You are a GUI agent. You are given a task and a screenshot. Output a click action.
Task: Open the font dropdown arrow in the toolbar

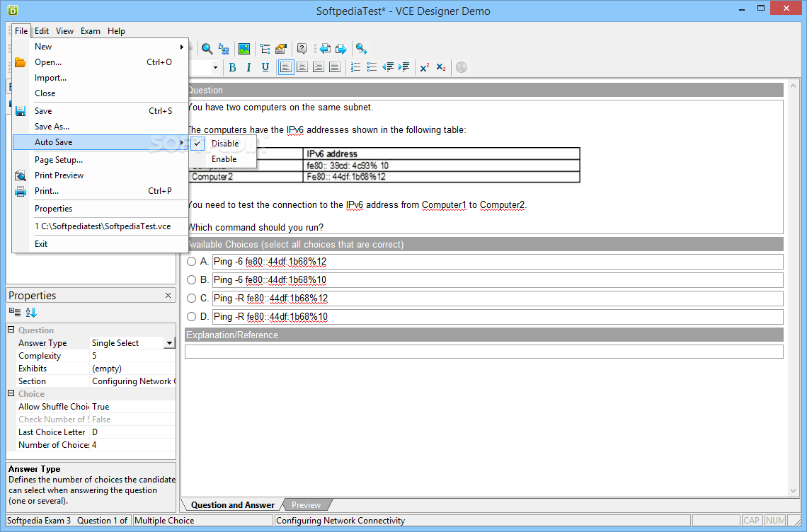click(215, 67)
